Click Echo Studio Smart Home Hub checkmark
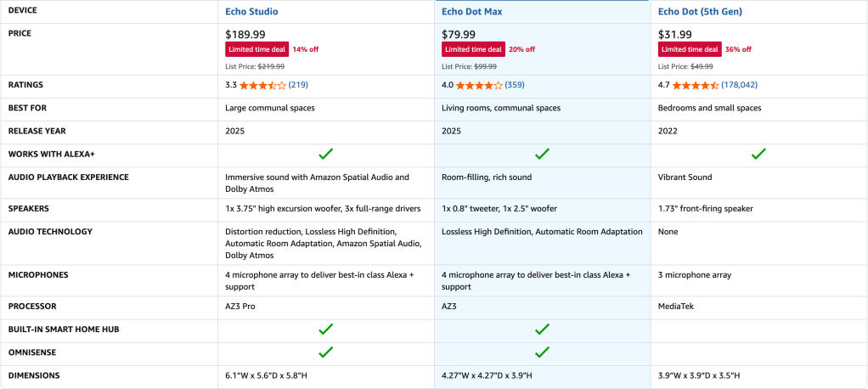Viewport: 868px width, 389px height. [325, 330]
